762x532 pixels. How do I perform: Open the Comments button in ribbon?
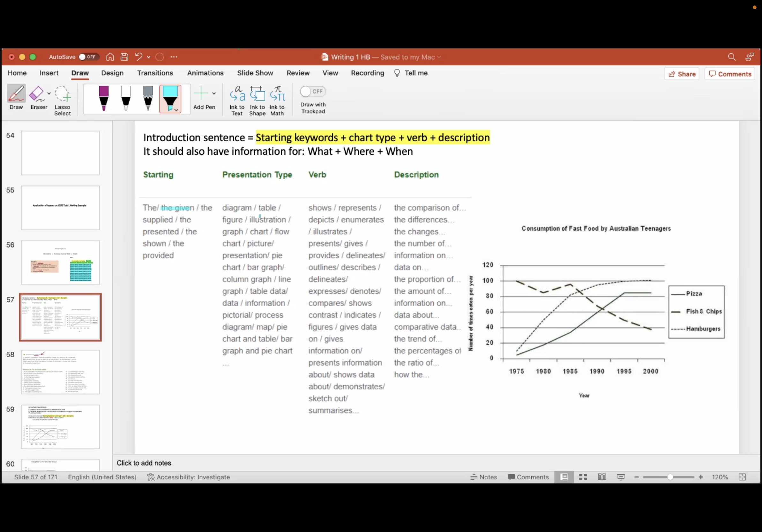pos(730,74)
